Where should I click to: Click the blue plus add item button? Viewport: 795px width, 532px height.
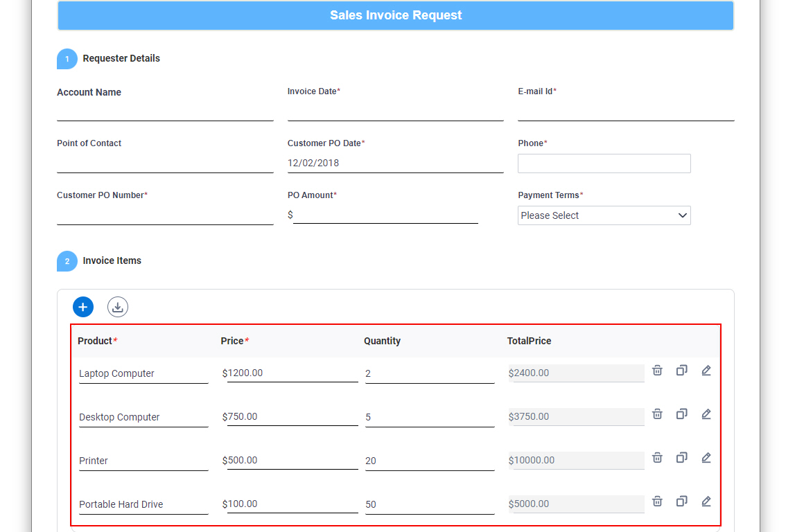click(83, 307)
